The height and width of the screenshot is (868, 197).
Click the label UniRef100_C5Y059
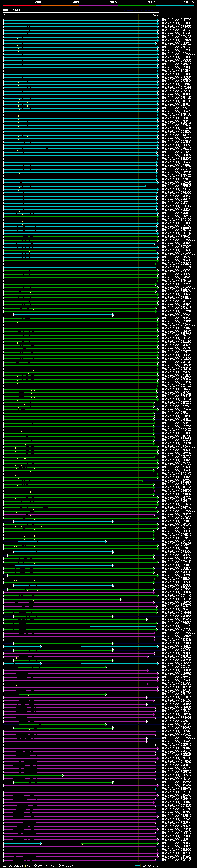click(x=177, y=410)
